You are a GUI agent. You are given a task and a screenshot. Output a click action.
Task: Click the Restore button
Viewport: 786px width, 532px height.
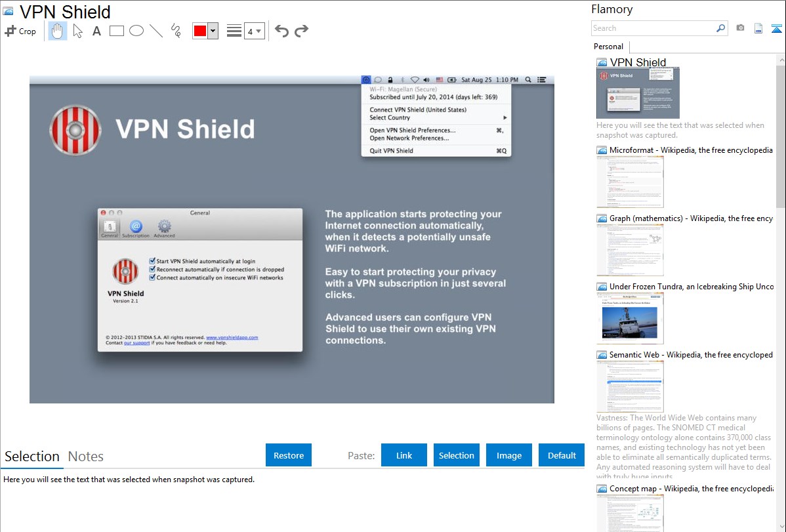pos(289,455)
